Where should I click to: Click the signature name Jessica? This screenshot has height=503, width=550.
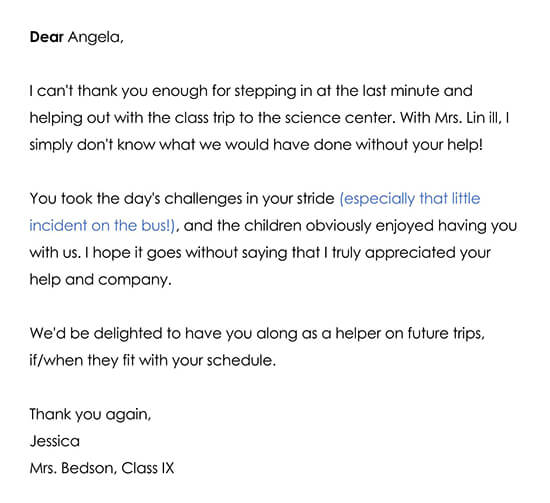point(54,441)
